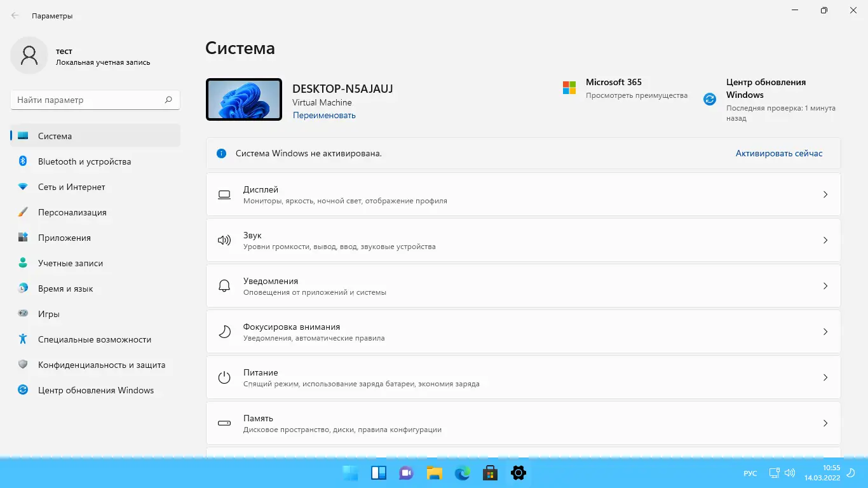
Task: Open Конфиденциальность и защита settings
Action: pos(95,365)
